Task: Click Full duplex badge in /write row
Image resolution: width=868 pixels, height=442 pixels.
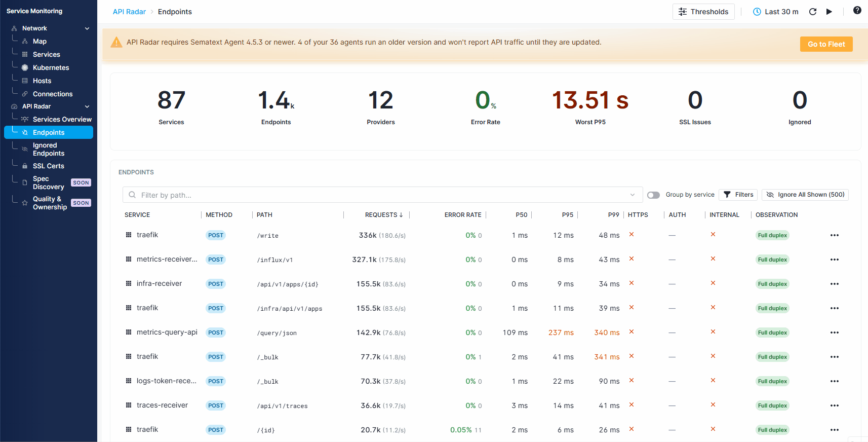Action: (772, 235)
